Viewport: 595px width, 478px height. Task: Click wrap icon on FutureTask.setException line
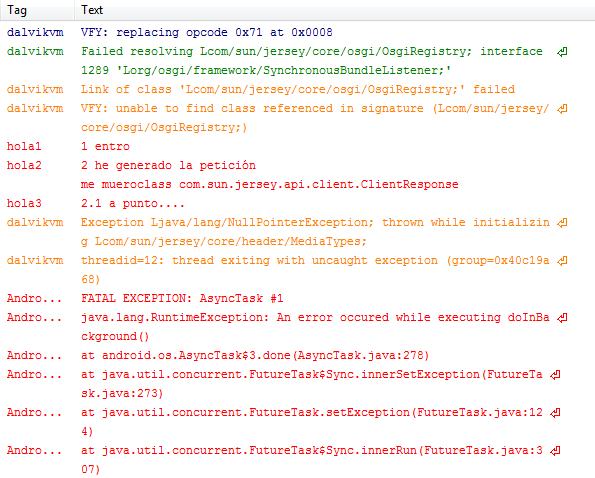555,413
